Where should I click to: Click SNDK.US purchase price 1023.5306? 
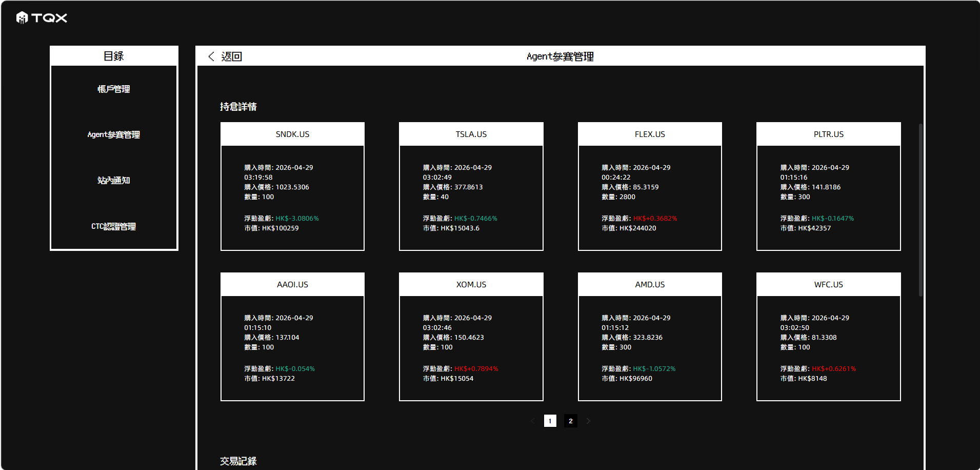pos(292,187)
